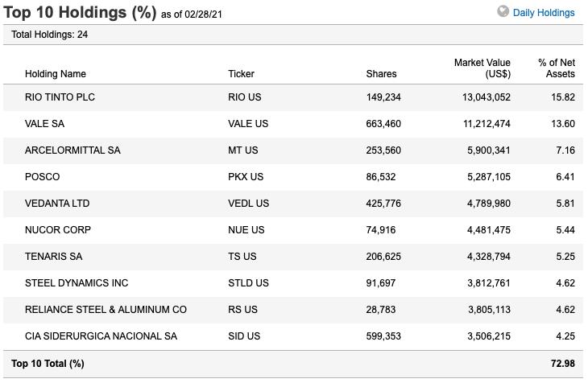Select the POSCO holding name
This screenshot has width=588, height=383.
click(x=43, y=177)
